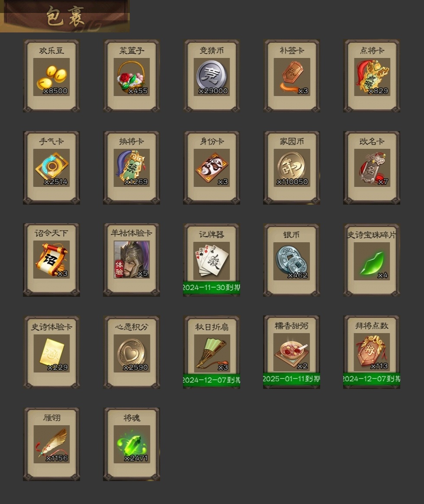Select the 史诗体验卡 golden card item
This screenshot has height=504, width=424.
[x=51, y=352]
